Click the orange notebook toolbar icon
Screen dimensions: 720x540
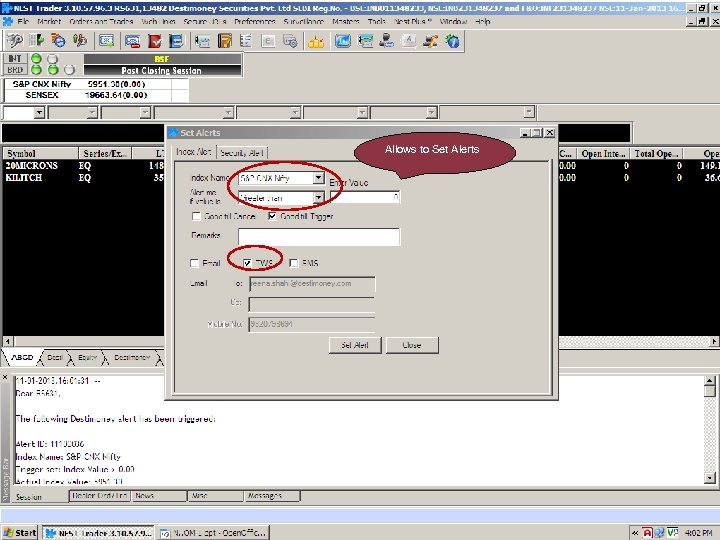pyautogui.click(x=225, y=41)
